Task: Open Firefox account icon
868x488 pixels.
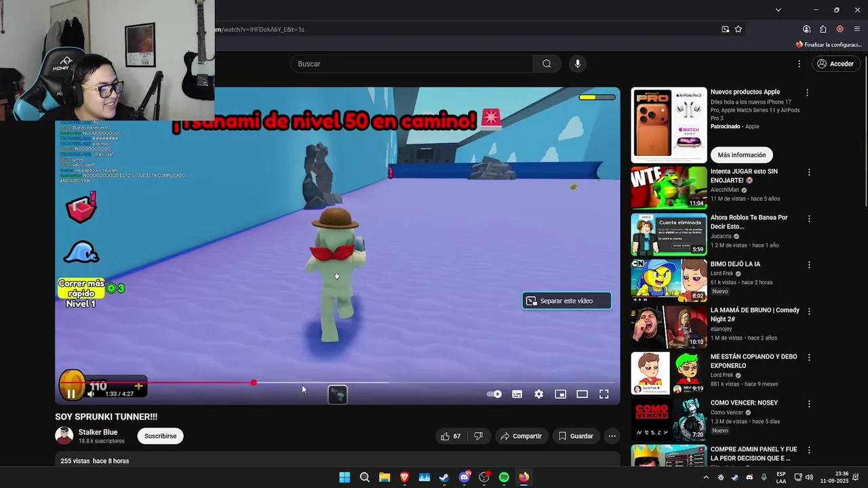Action: [806, 29]
